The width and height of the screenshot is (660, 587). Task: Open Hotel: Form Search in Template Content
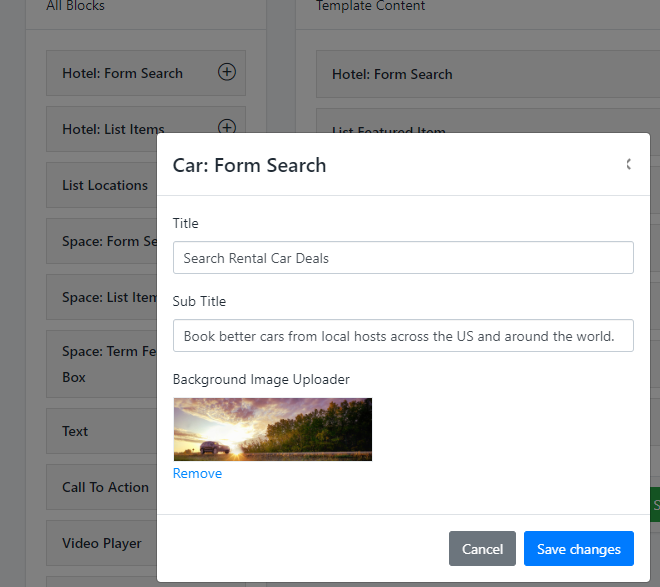[392, 74]
